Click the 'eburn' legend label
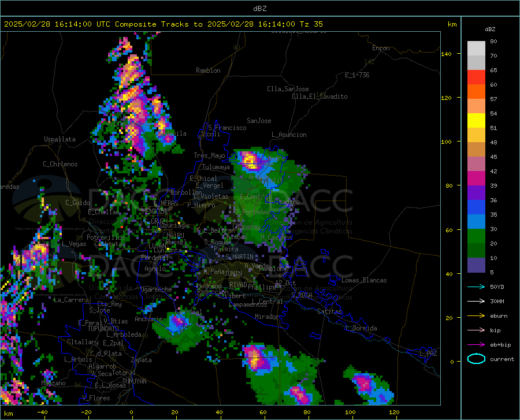This screenshot has height=420, width=520. [x=499, y=316]
